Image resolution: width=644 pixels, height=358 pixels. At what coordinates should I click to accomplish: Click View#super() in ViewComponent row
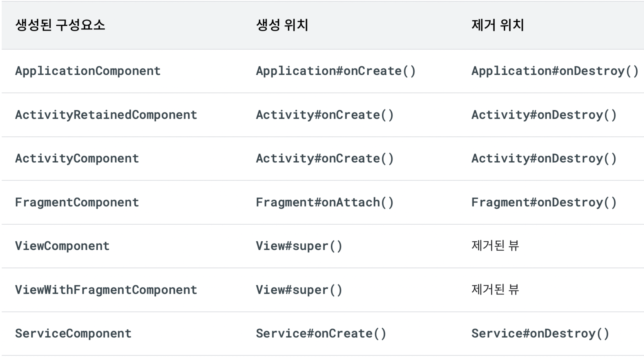[x=299, y=246]
